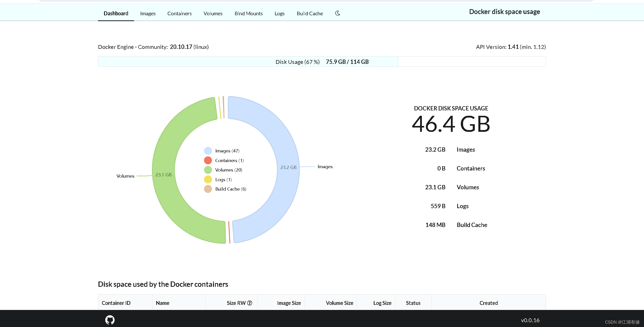Viewport: 644px width, 327px height.
Task: Select the Images tab
Action: coord(148,13)
